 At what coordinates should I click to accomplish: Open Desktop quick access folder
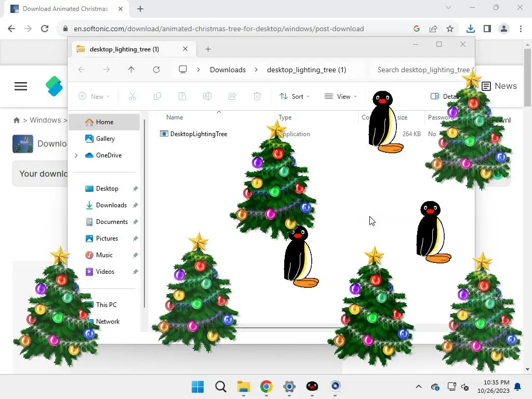(104, 189)
